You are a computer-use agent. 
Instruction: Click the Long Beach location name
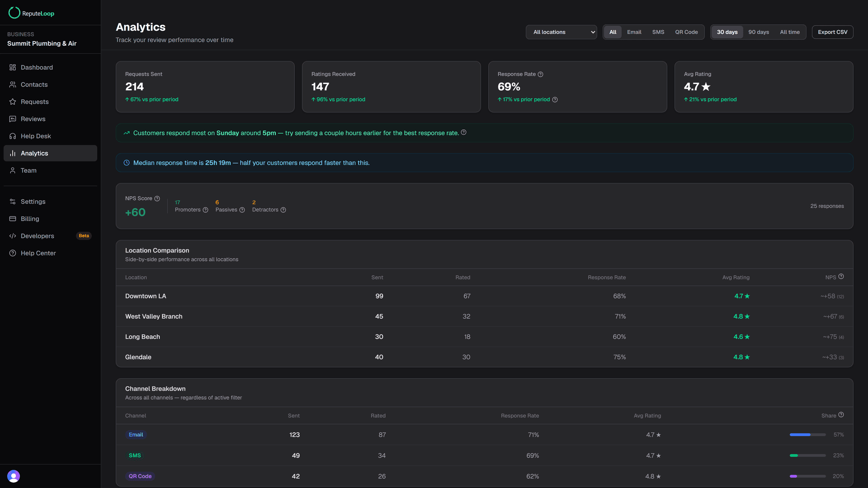[142, 337]
